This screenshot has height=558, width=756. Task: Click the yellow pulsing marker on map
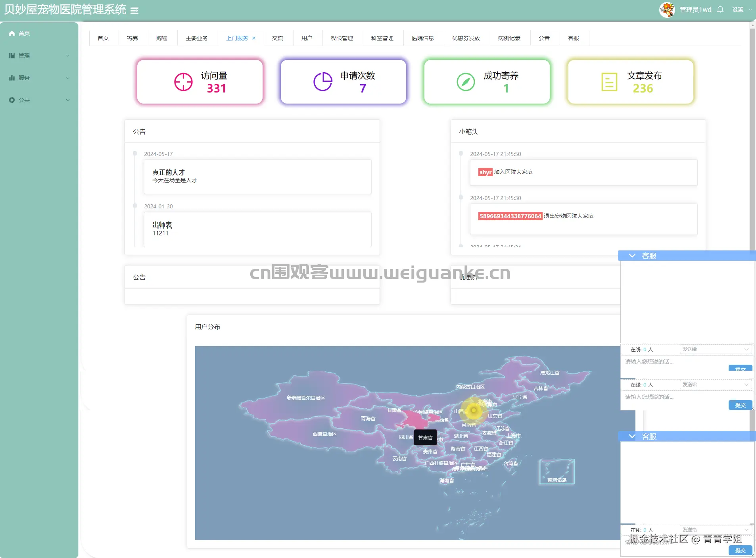pos(473,410)
